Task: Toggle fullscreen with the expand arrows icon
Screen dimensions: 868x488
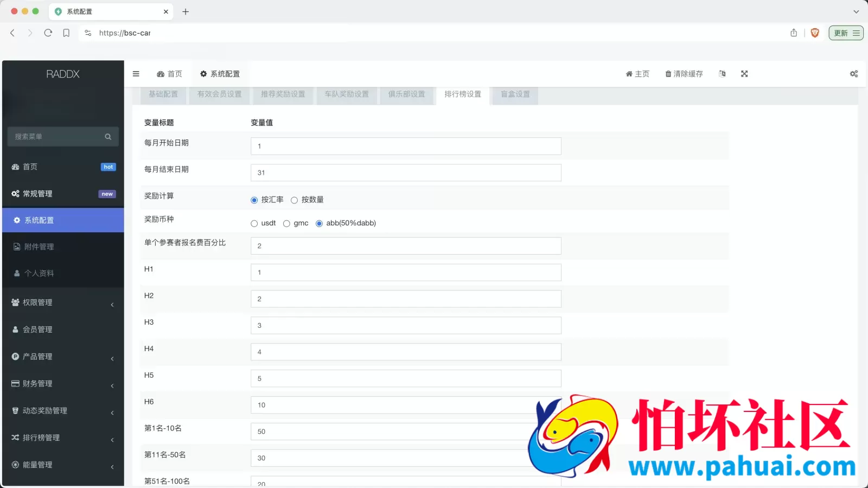Action: click(x=744, y=74)
